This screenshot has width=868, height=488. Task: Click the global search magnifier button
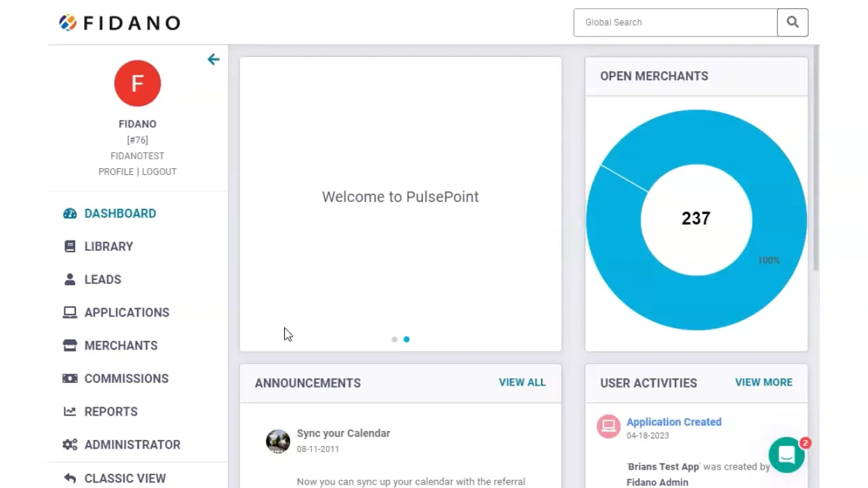point(793,22)
